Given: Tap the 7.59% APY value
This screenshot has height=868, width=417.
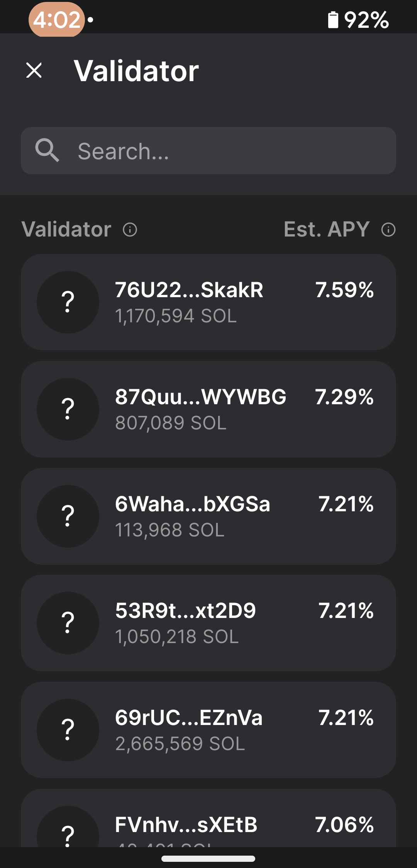Looking at the screenshot, I should (x=344, y=290).
